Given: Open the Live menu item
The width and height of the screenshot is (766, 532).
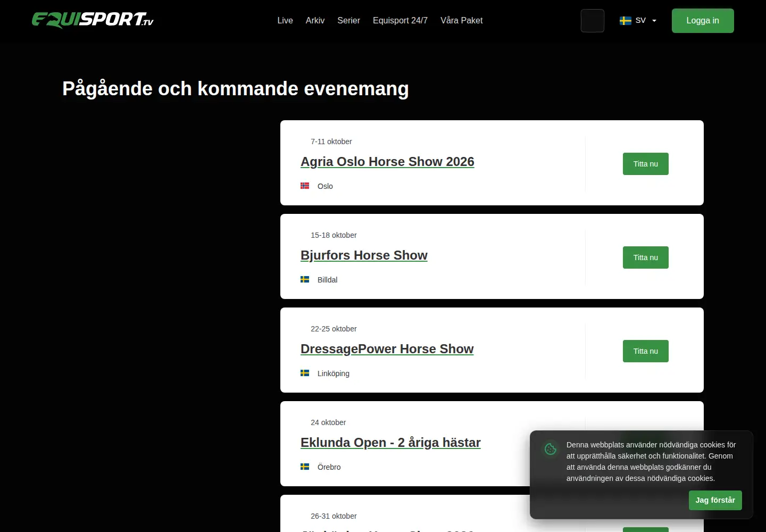Looking at the screenshot, I should (x=285, y=20).
